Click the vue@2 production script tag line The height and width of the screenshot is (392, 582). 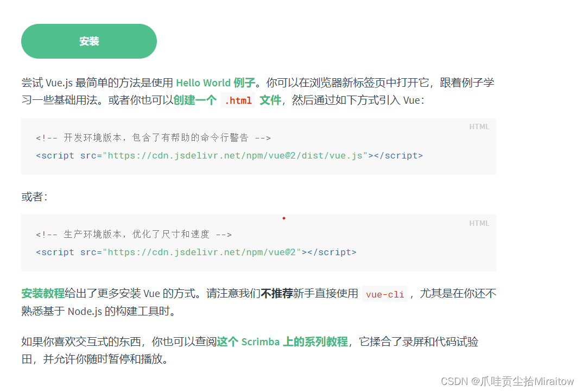pos(196,252)
